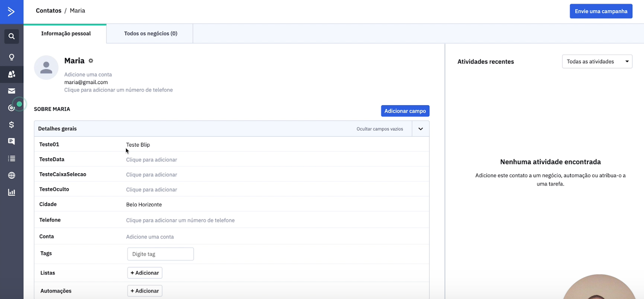Image resolution: width=644 pixels, height=299 pixels.
Task: Click Adicionar button in the Listas row
Action: coord(145,273)
